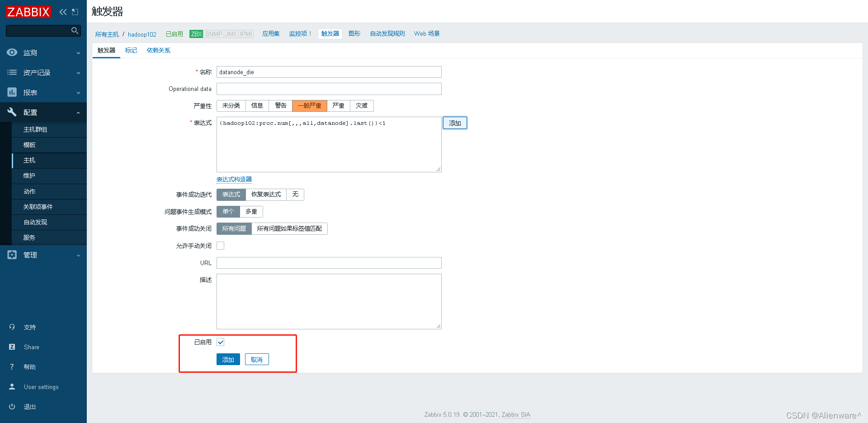Select 所有问题如果标签值匹配 option
The width and height of the screenshot is (868, 423).
pos(289,228)
